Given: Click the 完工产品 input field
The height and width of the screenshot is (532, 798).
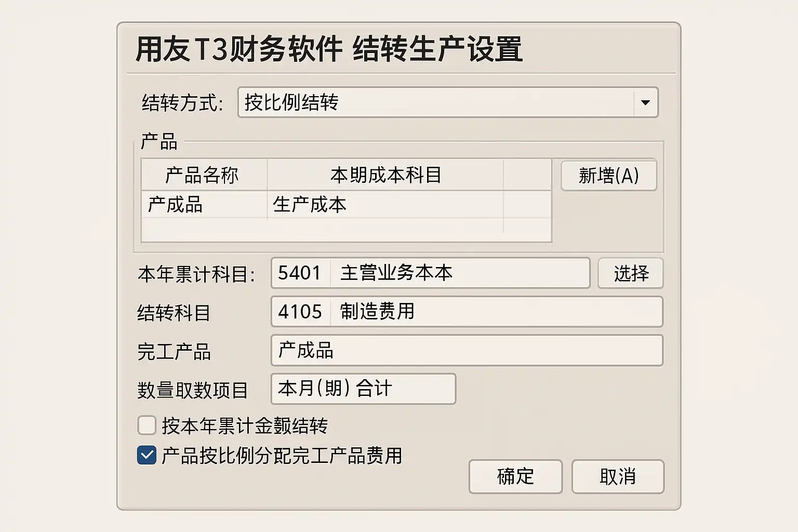Looking at the screenshot, I should point(467,351).
